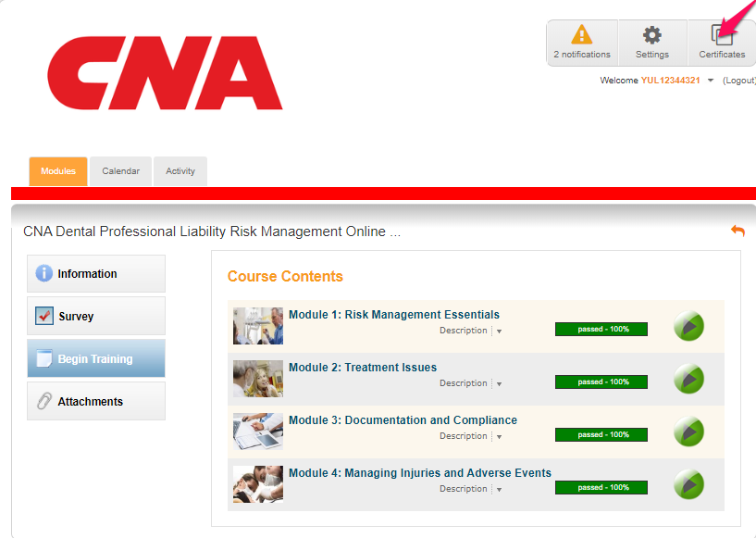The height and width of the screenshot is (538, 756).
Task: Play Module 4 Managing Injuries module
Action: 688,484
